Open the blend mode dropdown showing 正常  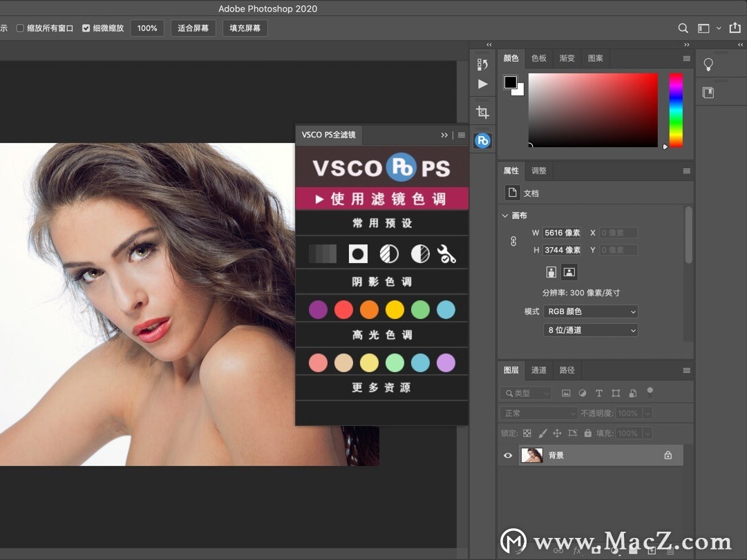538,412
